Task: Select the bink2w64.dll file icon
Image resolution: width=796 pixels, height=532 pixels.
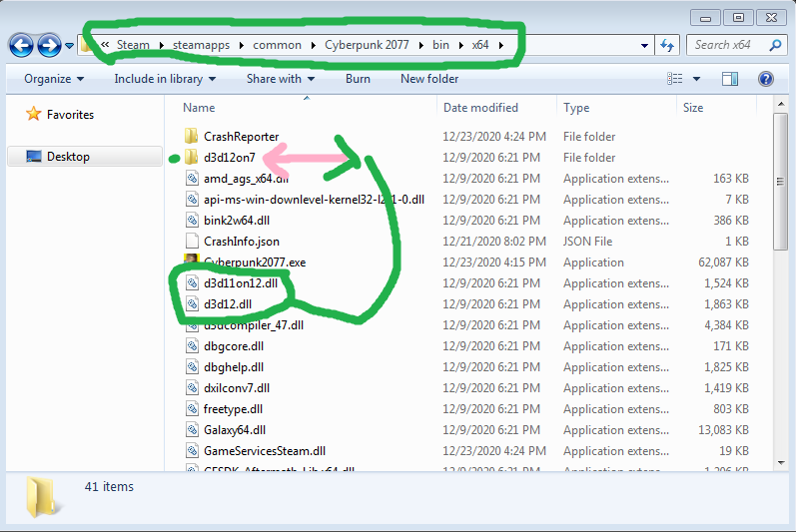Action: click(x=192, y=221)
